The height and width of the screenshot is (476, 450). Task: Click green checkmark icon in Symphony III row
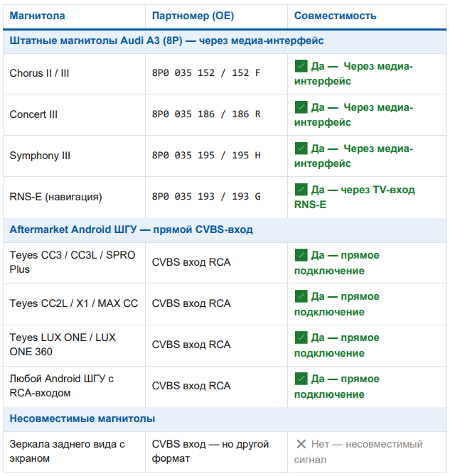(301, 148)
